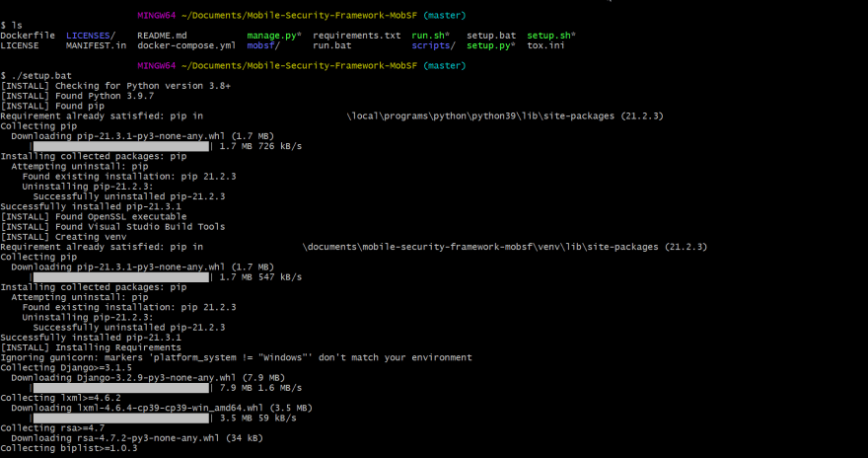Click the second prompt's (master) branch label

click(x=445, y=65)
